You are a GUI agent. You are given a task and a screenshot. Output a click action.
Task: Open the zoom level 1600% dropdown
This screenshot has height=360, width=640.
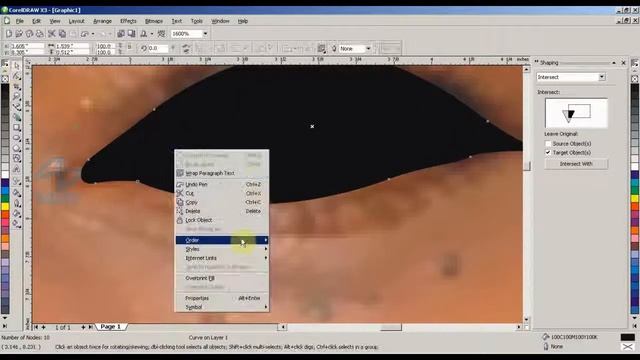coord(205,33)
